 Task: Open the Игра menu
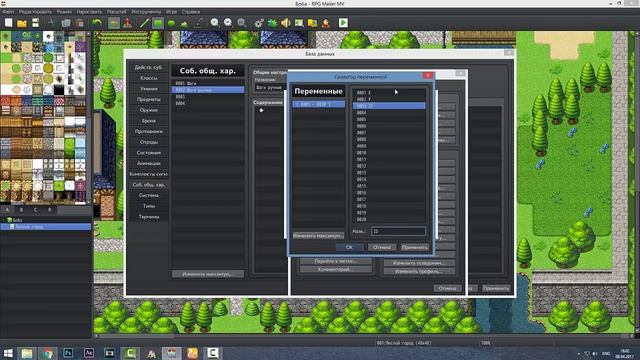pos(171,11)
